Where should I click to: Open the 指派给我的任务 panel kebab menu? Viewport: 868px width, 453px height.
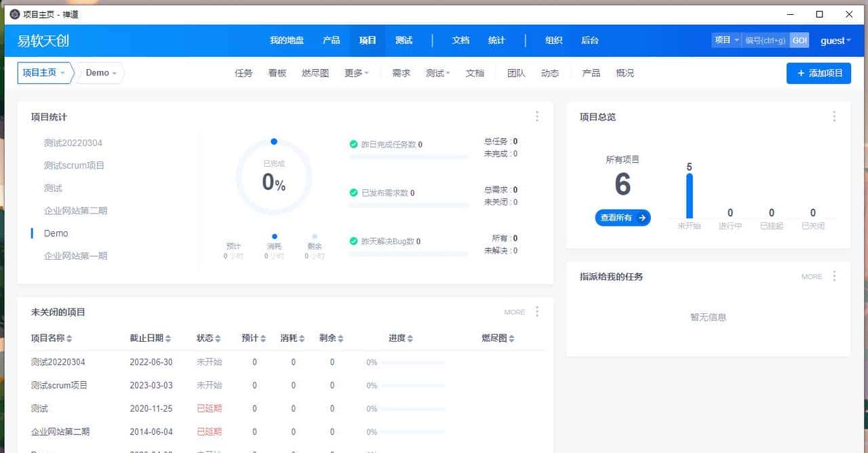pyautogui.click(x=834, y=276)
